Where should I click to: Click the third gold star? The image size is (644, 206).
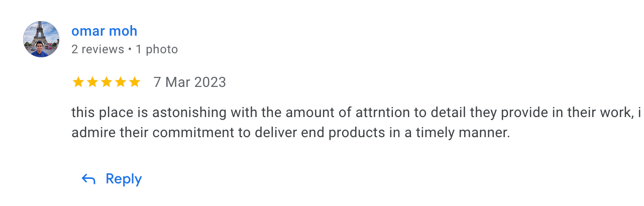coord(106,82)
